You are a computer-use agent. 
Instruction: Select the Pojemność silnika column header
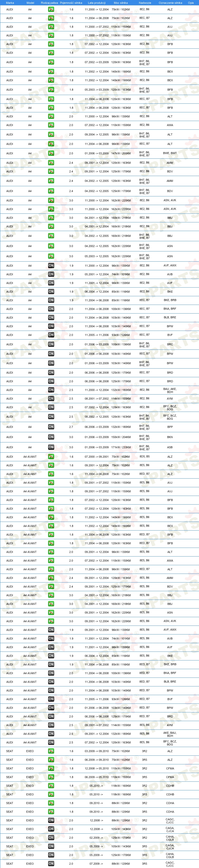71,3
